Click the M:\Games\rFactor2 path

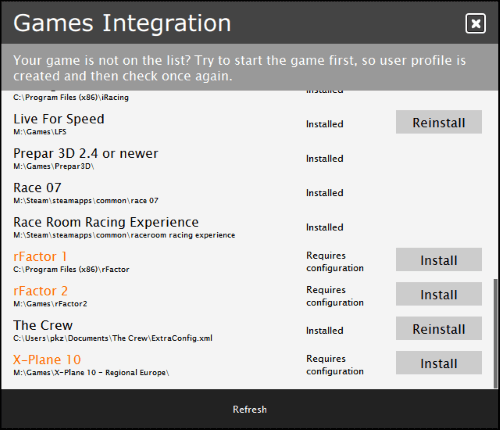(50, 304)
